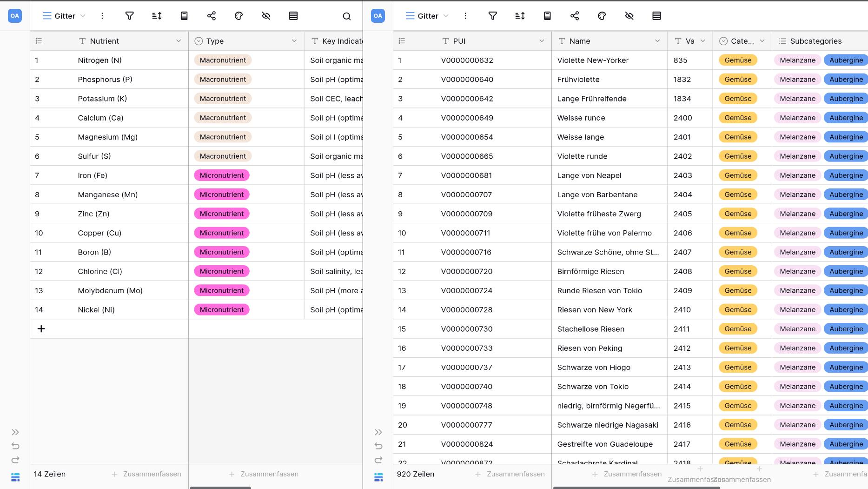Open three-dot view menu in right pane

coord(465,16)
